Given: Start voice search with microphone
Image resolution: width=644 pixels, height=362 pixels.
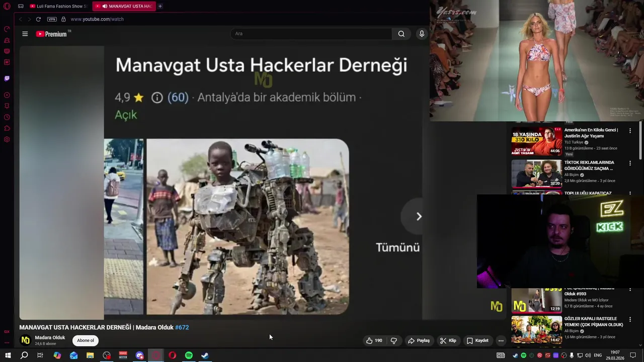Looking at the screenshot, I should 422,34.
